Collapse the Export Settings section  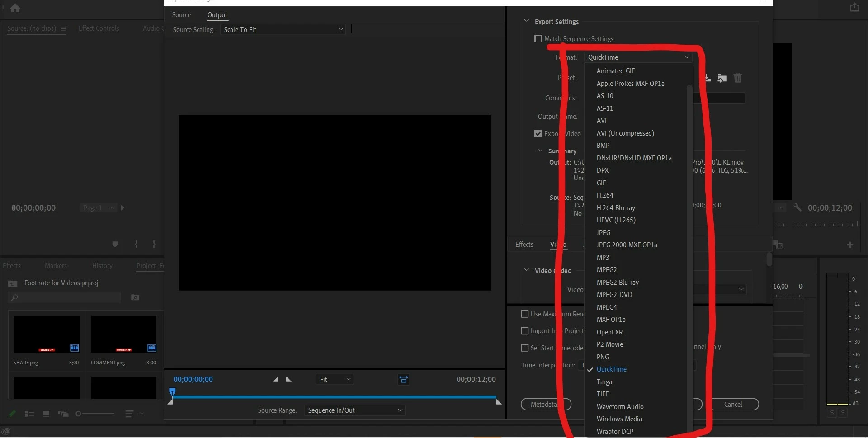pos(526,21)
